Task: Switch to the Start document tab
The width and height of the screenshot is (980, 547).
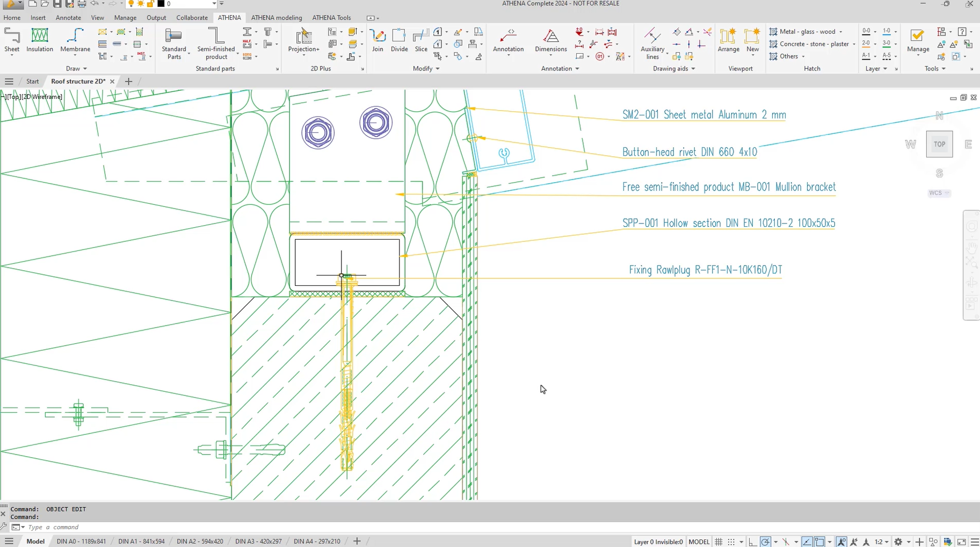Action: click(x=33, y=82)
